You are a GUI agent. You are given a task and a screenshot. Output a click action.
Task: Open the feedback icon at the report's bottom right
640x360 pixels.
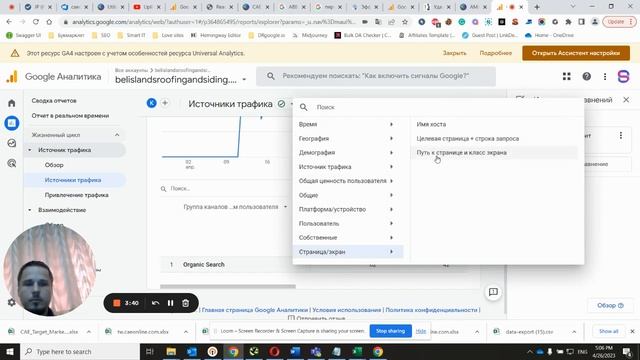pos(493,292)
